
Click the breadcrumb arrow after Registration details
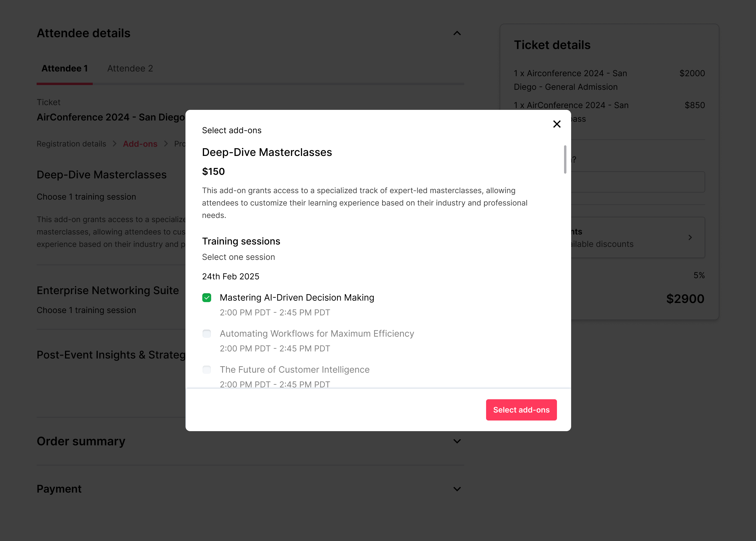point(115,144)
